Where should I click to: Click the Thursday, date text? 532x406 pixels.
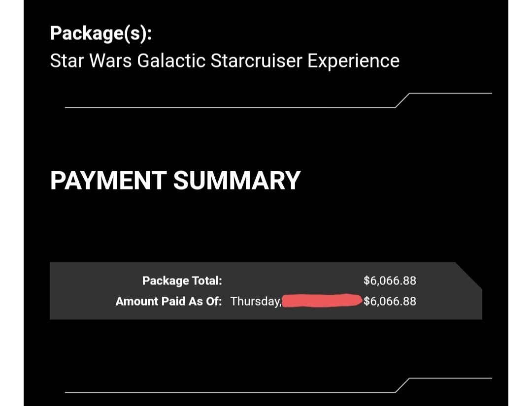[x=256, y=301]
